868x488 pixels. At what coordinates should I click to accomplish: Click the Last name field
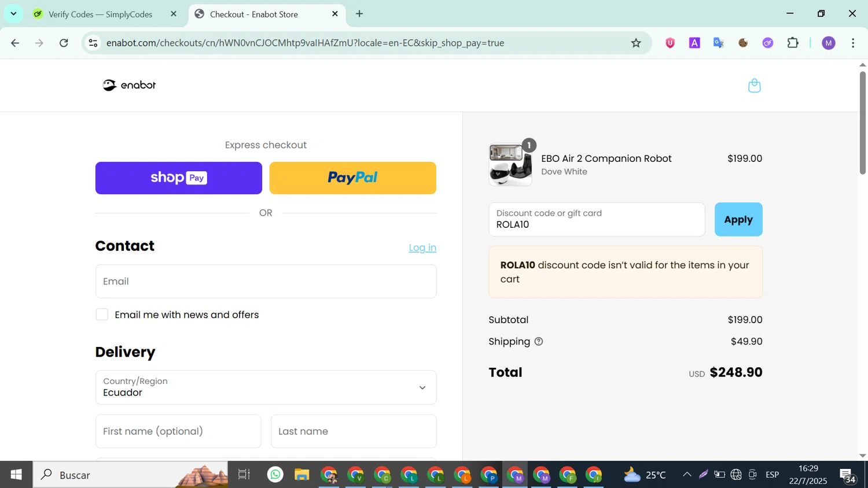(x=354, y=431)
